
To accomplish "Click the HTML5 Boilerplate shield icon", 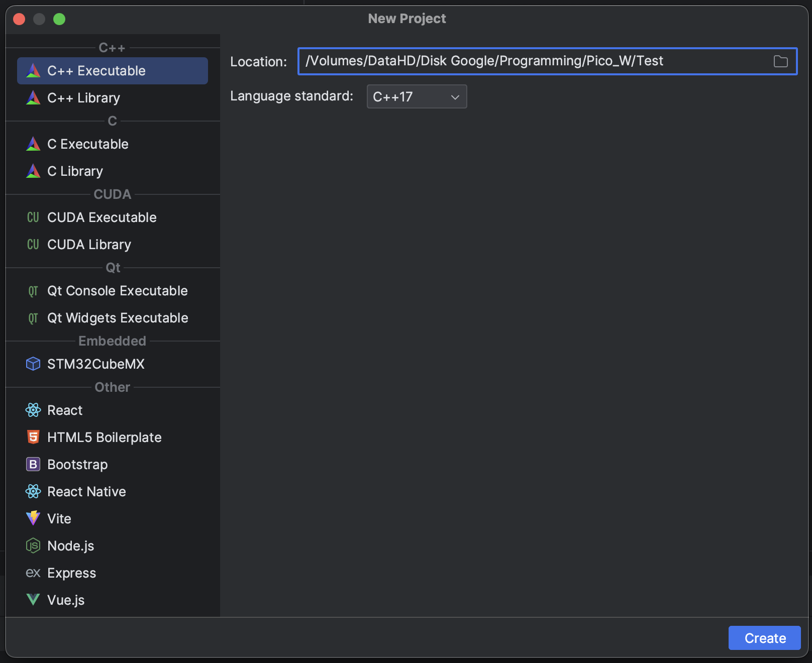I will pos(33,437).
